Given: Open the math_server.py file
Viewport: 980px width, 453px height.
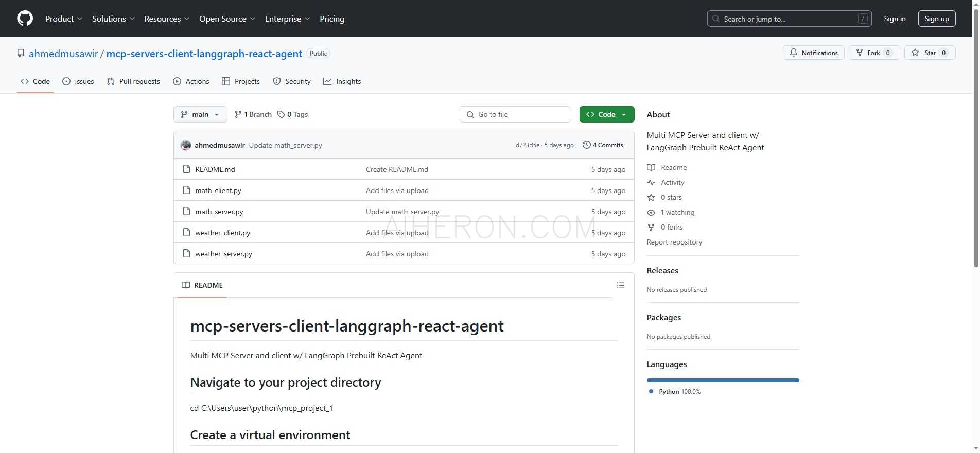Looking at the screenshot, I should point(219,212).
